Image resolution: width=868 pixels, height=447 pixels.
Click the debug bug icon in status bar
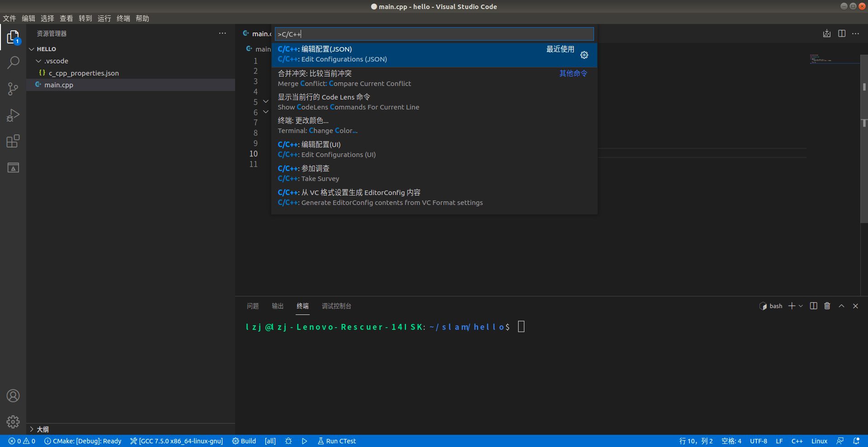[288, 441]
